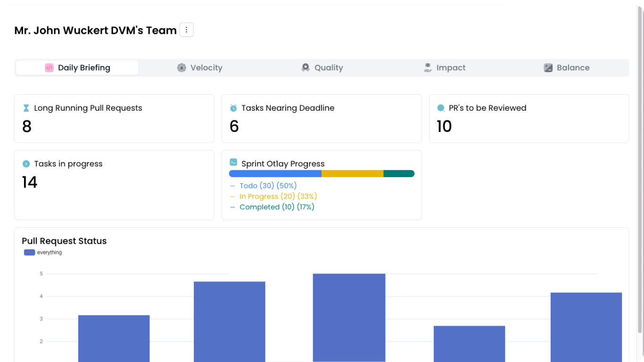Screen dimensions: 644x362
Task: Click the alarm clock icon for Tasks Nearing Deadline
Action: [x=233, y=108]
